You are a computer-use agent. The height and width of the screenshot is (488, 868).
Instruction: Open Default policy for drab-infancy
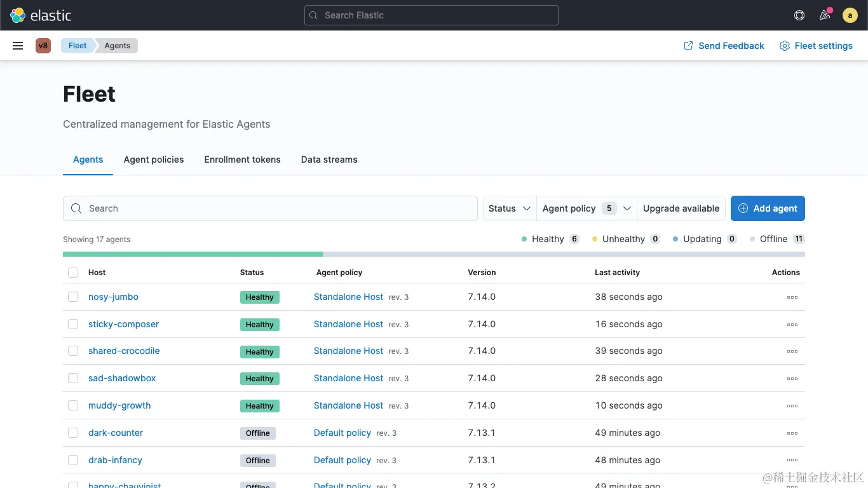tap(342, 460)
